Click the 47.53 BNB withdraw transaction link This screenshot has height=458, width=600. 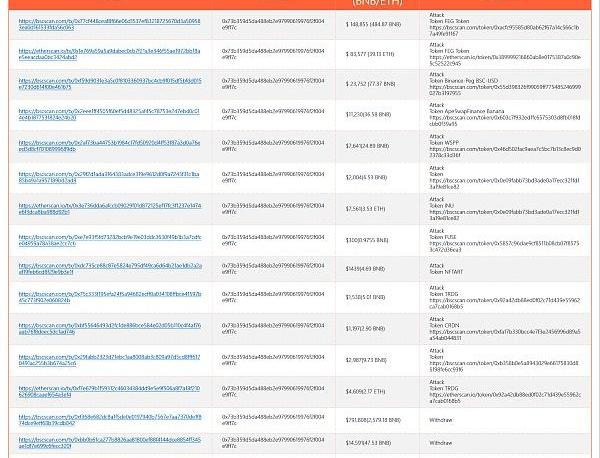tap(109, 442)
